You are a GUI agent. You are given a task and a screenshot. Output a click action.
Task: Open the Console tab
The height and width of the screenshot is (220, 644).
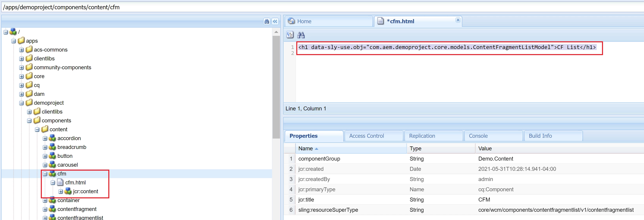point(478,136)
